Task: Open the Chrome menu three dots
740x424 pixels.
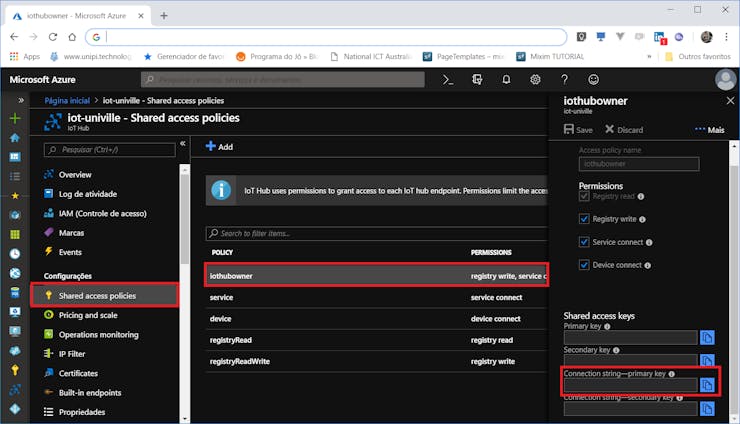Action: click(726, 37)
